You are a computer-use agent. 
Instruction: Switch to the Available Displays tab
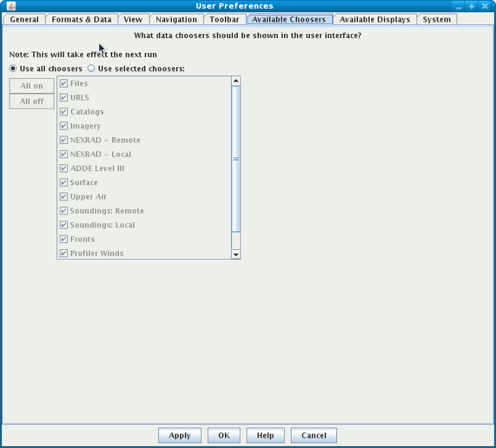[x=374, y=20]
